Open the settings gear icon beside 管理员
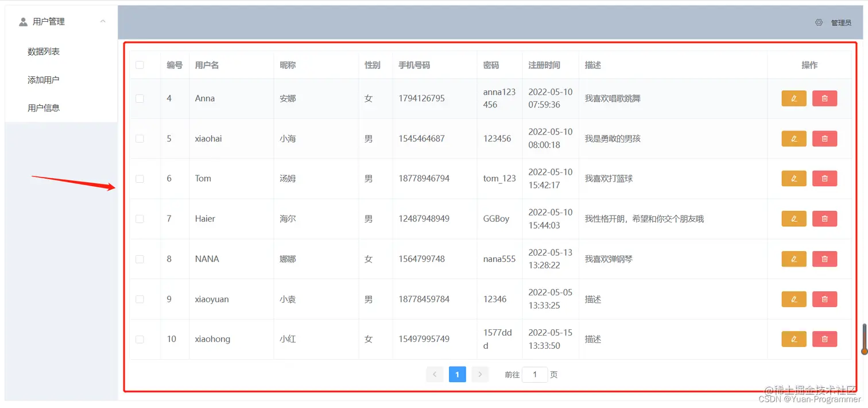Viewport: 868px width, 408px height. [819, 22]
